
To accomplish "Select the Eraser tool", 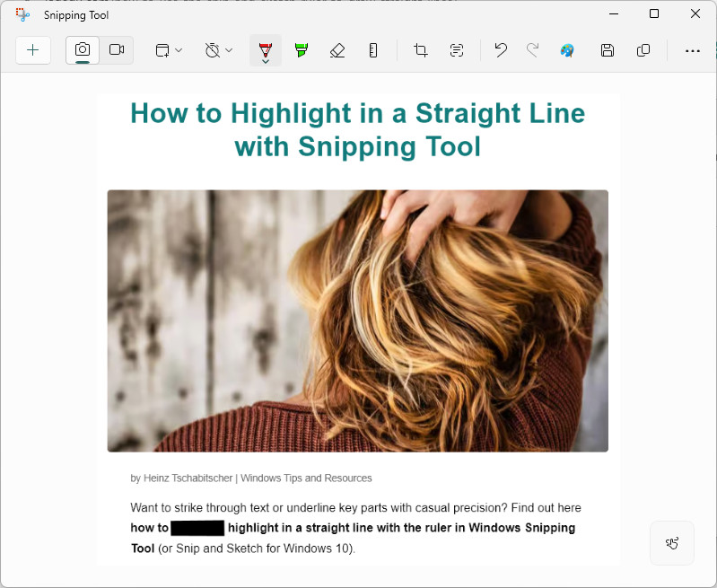I will pos(337,50).
